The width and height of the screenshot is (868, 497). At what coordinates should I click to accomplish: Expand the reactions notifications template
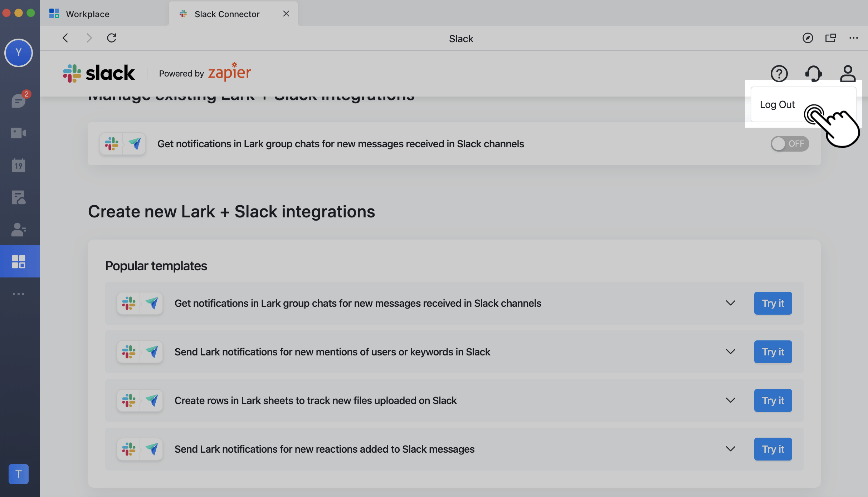click(x=730, y=449)
